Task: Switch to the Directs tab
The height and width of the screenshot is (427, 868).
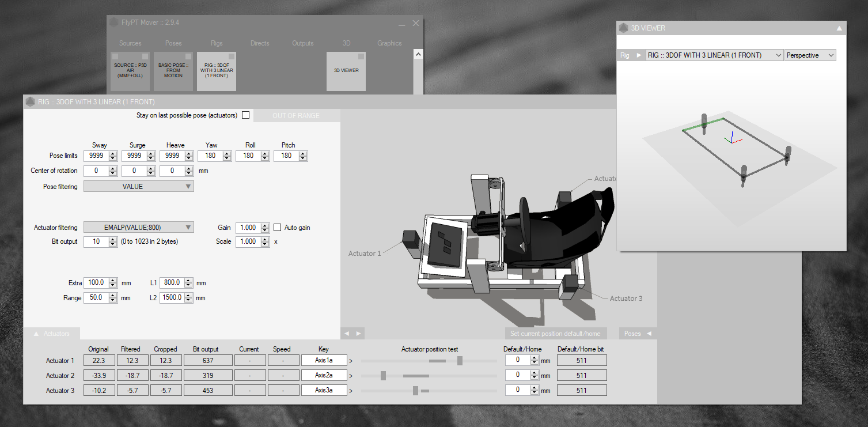Action: coord(260,43)
